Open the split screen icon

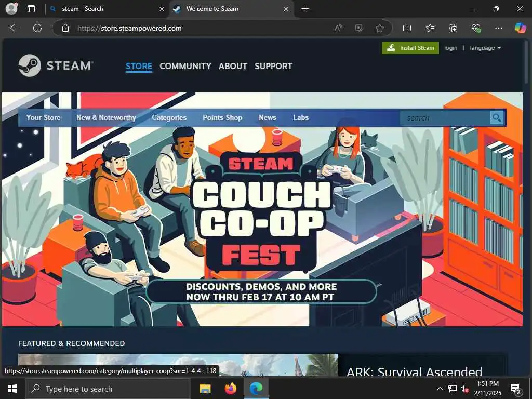click(x=407, y=28)
